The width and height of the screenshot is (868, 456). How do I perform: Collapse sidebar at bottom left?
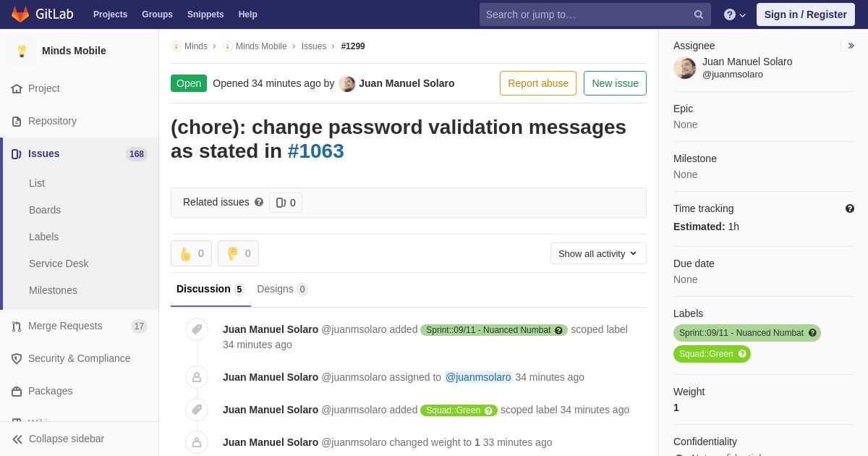point(58,439)
